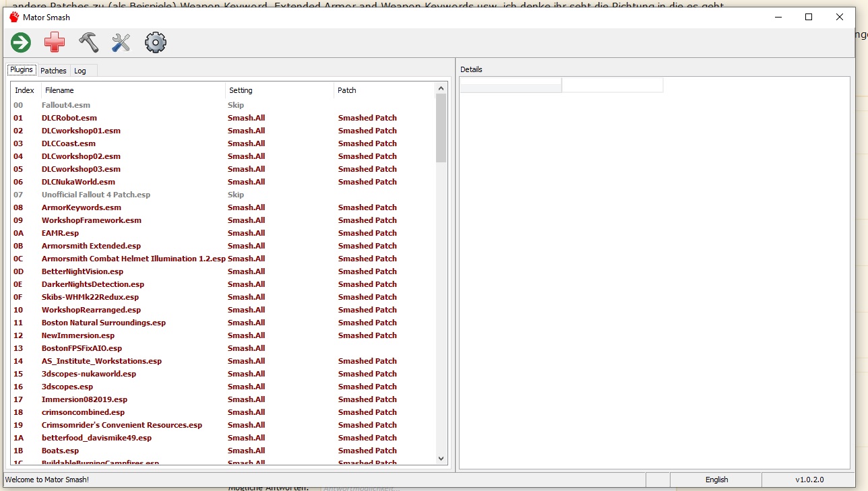Click the red plus new patch icon
This screenshot has width=868, height=491.
[x=55, y=43]
